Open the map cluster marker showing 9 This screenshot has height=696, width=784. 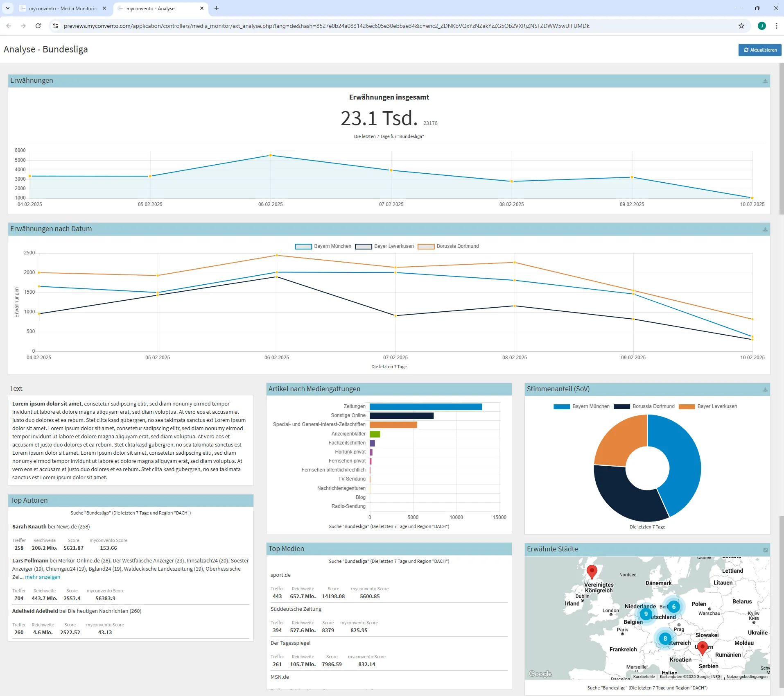646,614
